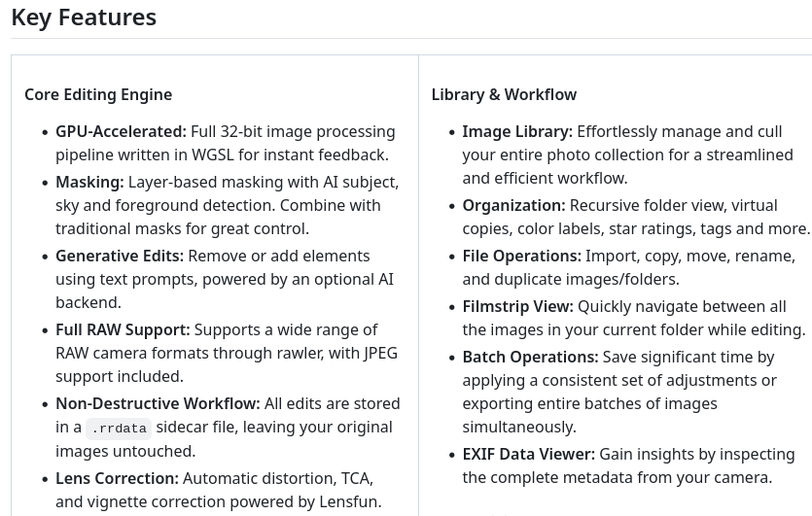Select the Non-Destructive Workflow label
812x516 pixels.
point(158,403)
